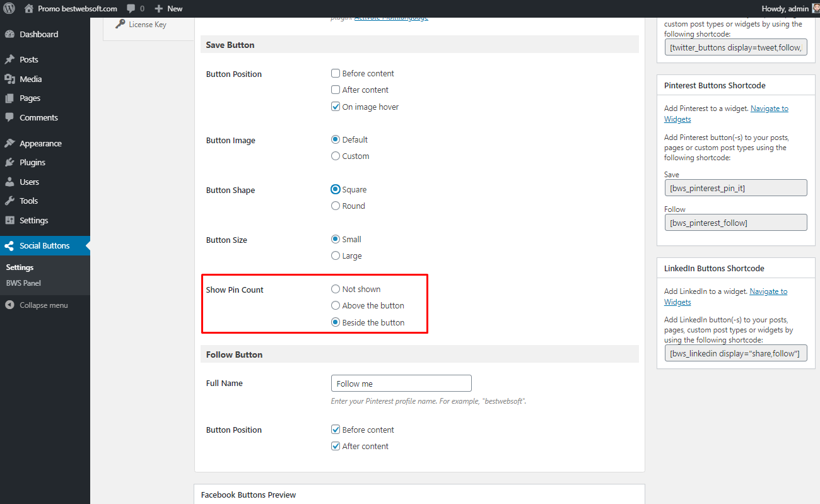
Task: Click LinkedIn Buttons Shortcode panel header
Action: coord(735,268)
